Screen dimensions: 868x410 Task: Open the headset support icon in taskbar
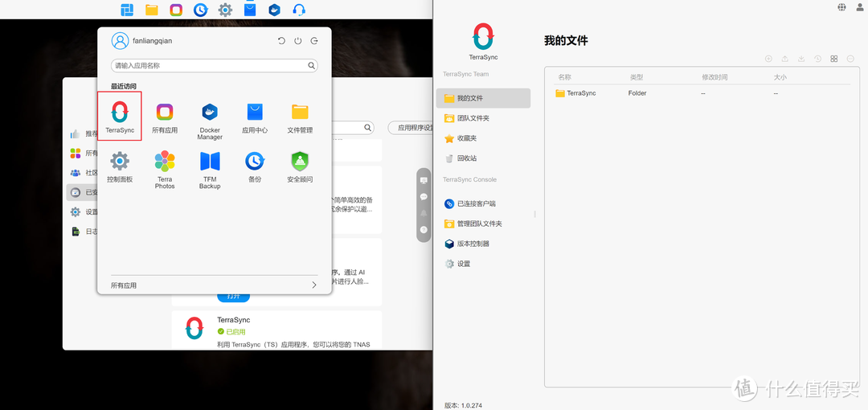pyautogui.click(x=299, y=10)
